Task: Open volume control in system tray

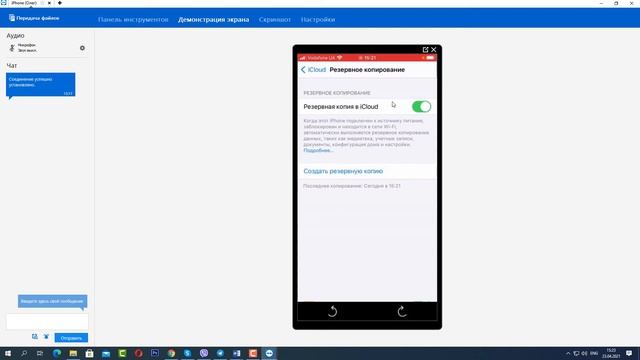Action: tap(584, 353)
